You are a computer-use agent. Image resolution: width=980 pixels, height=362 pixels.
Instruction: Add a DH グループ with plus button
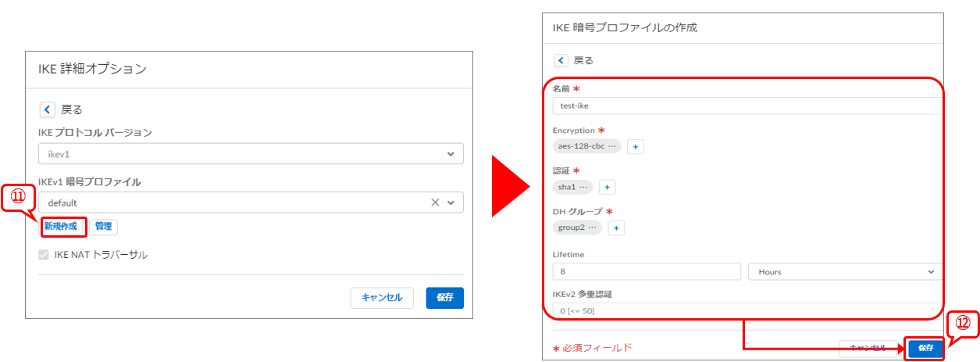click(616, 228)
